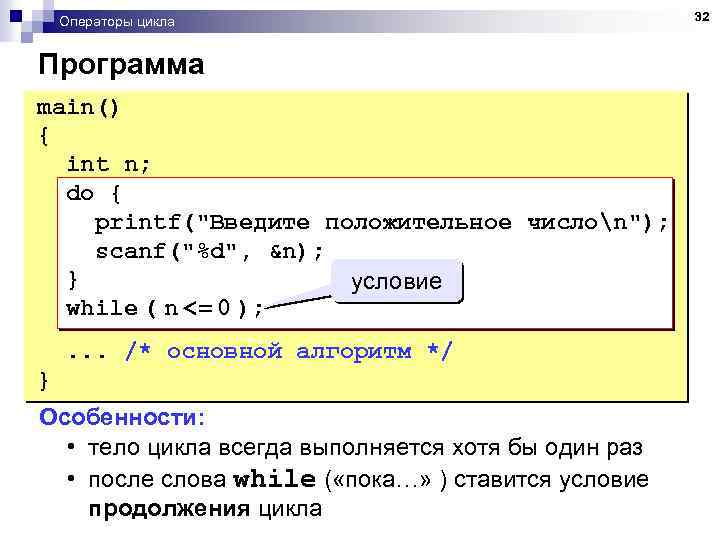Click the slide number 32

pyautogui.click(x=702, y=17)
